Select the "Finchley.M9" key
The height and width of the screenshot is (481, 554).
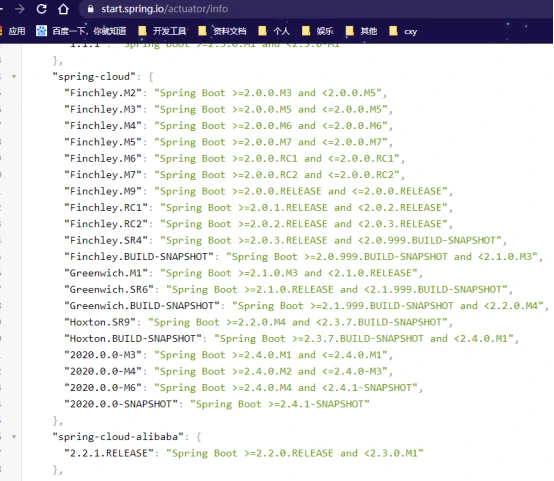(x=103, y=191)
